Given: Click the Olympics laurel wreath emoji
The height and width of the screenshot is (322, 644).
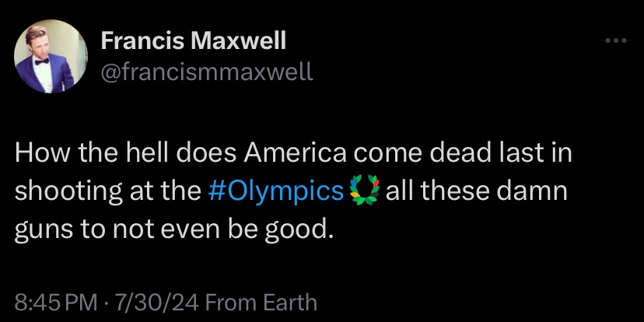Looking at the screenshot, I should click(x=364, y=192).
